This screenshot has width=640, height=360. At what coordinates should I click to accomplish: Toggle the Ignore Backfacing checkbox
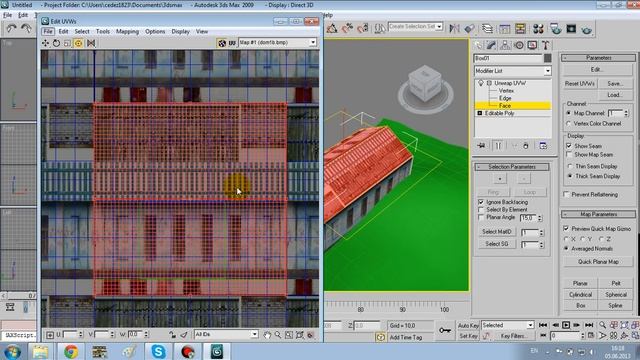click(481, 202)
